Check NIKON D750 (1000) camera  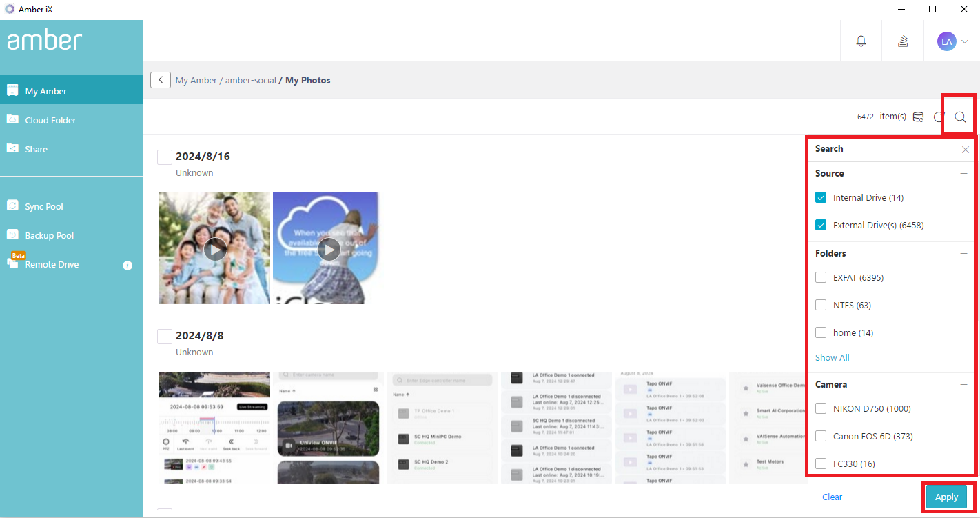click(x=821, y=408)
